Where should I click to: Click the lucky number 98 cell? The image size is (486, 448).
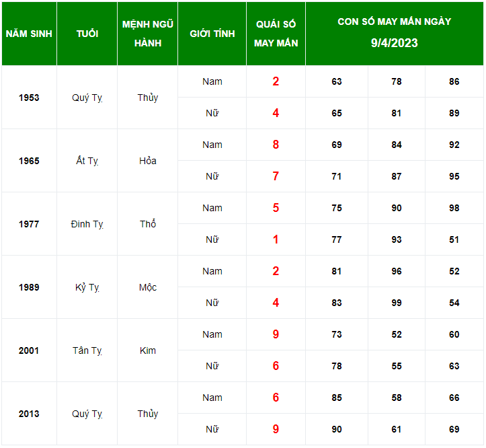(454, 208)
